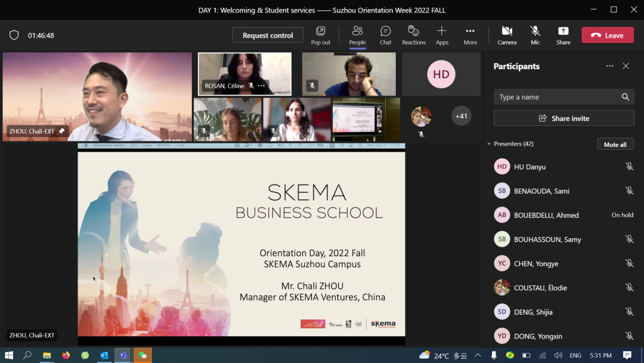Open Windows taskbar search
Viewport: 644px width, 363px height.
(27, 355)
